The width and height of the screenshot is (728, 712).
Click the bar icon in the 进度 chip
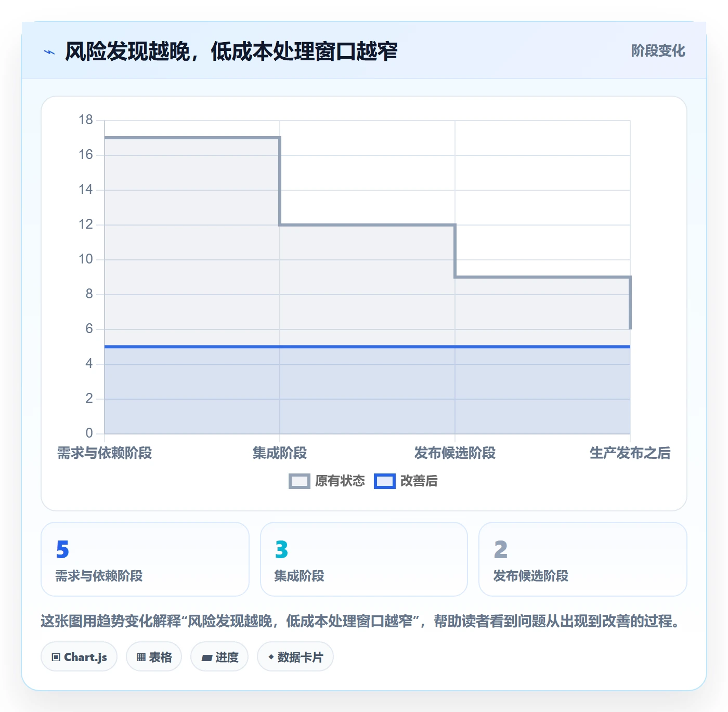pyautogui.click(x=206, y=658)
